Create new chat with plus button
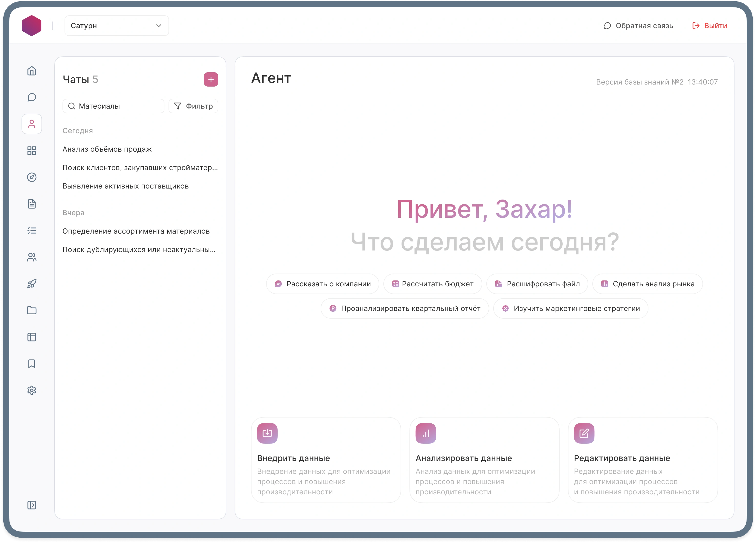The width and height of the screenshot is (756, 543). tap(211, 79)
